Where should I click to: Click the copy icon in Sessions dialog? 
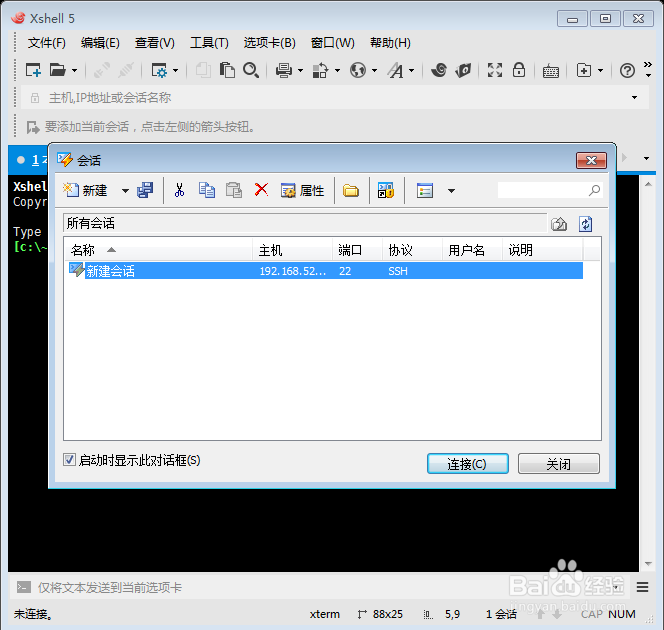tap(207, 191)
